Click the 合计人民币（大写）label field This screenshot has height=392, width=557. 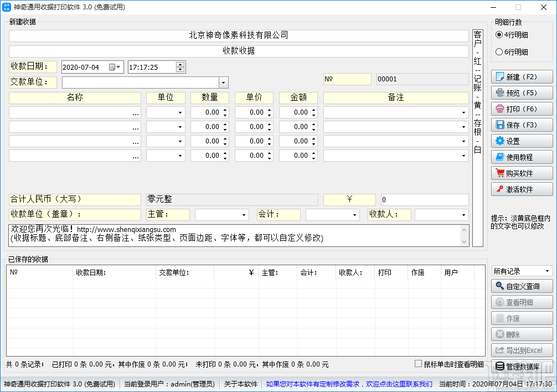point(75,199)
